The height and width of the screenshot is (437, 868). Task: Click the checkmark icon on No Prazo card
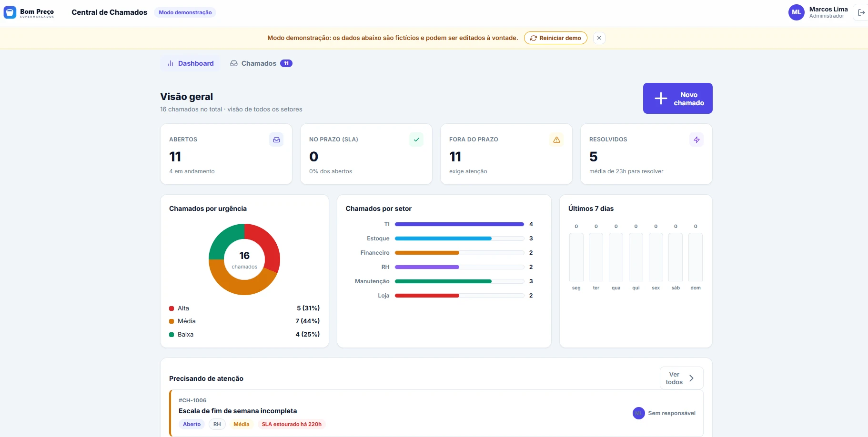coord(416,139)
